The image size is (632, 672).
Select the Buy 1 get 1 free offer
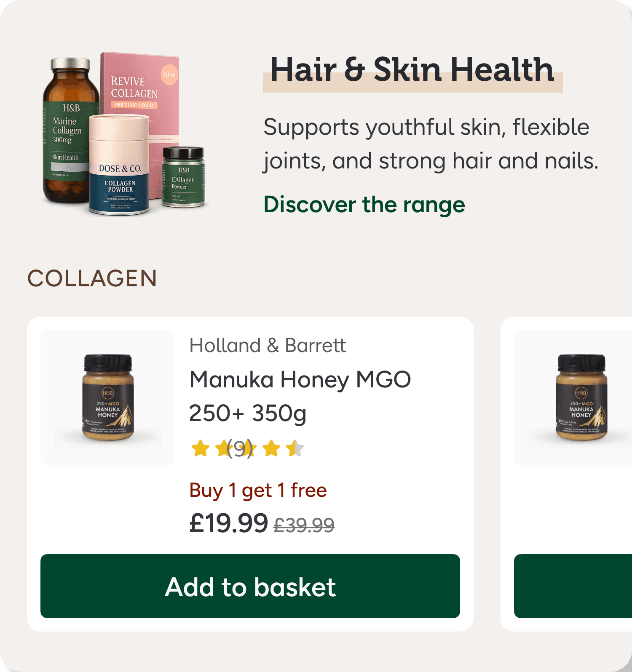[x=258, y=490]
